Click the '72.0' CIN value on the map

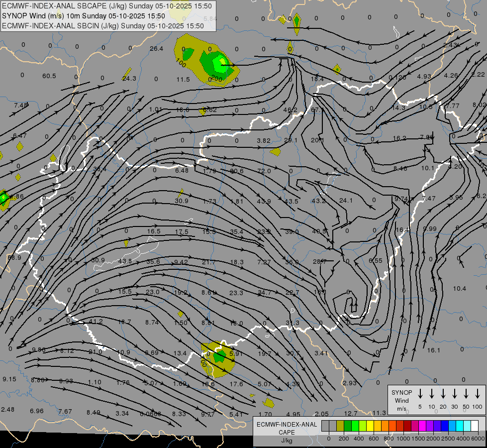click(264, 171)
